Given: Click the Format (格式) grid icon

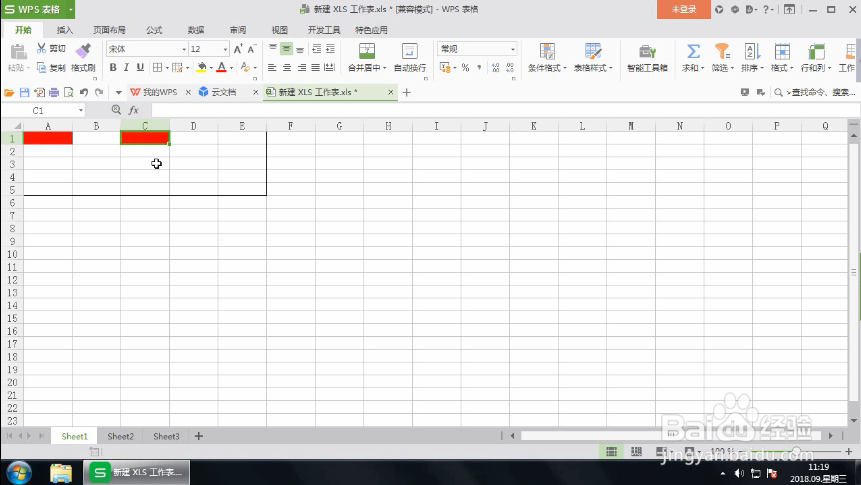Looking at the screenshot, I should coord(782,51).
